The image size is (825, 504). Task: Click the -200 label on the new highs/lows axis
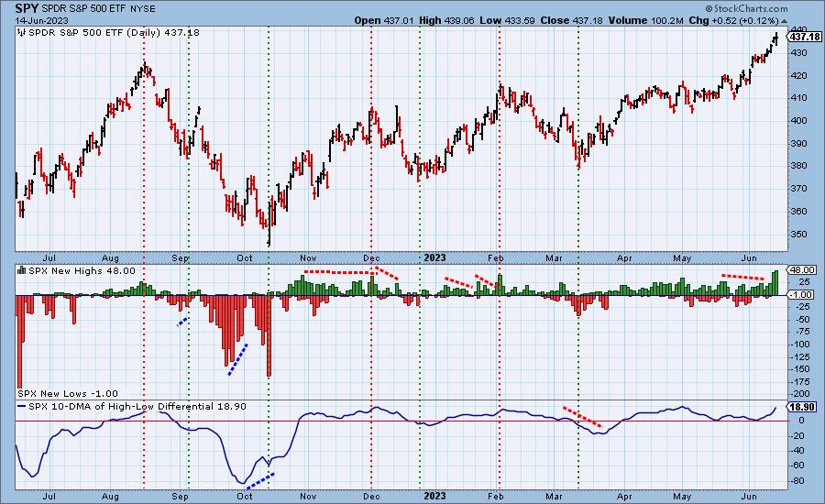pos(800,394)
